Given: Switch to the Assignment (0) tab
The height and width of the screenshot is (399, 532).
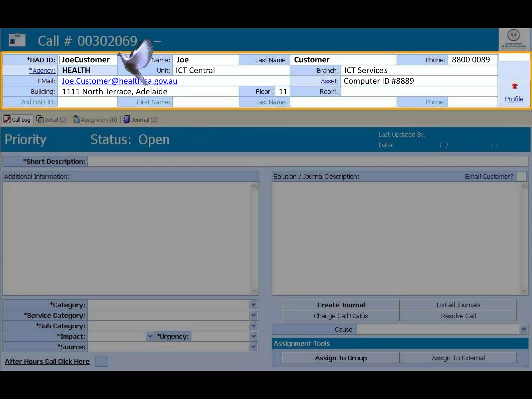Looking at the screenshot, I should tap(99, 120).
